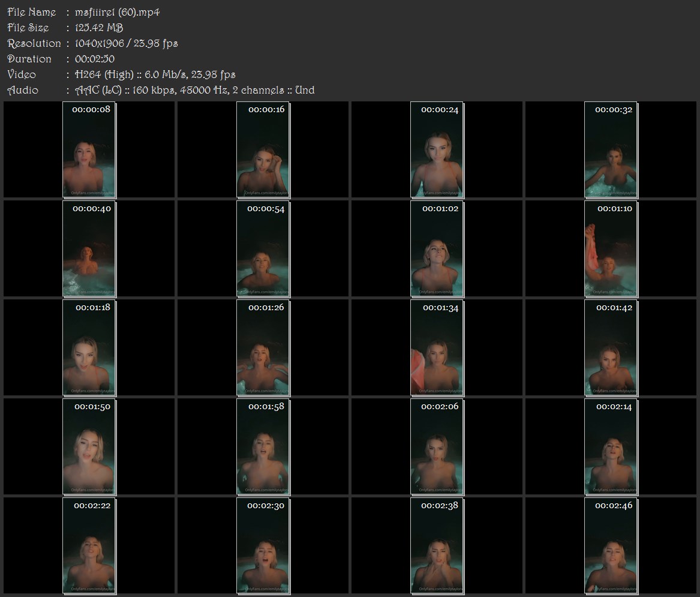Select the 00:01:26 thumbnail
The image size is (700, 597).
pyautogui.click(x=263, y=348)
